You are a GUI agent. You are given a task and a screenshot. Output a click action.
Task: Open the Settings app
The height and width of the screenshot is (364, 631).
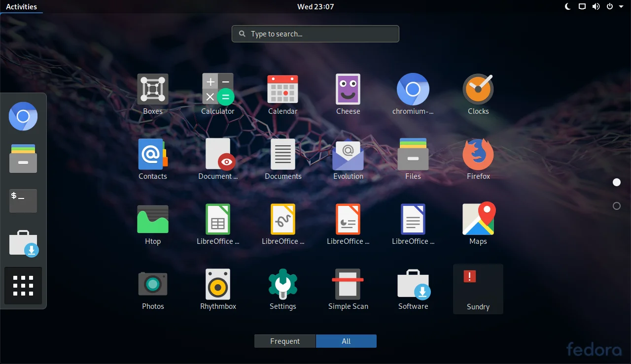pyautogui.click(x=283, y=290)
